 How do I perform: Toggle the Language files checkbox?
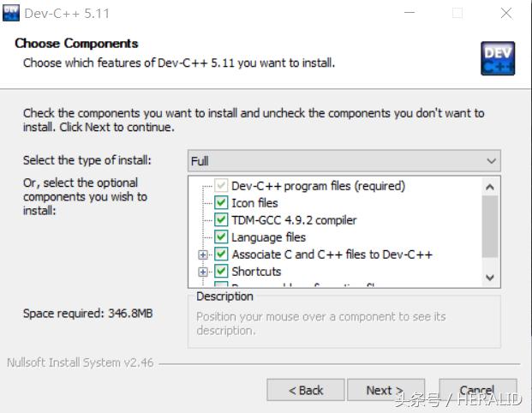pyautogui.click(x=221, y=237)
